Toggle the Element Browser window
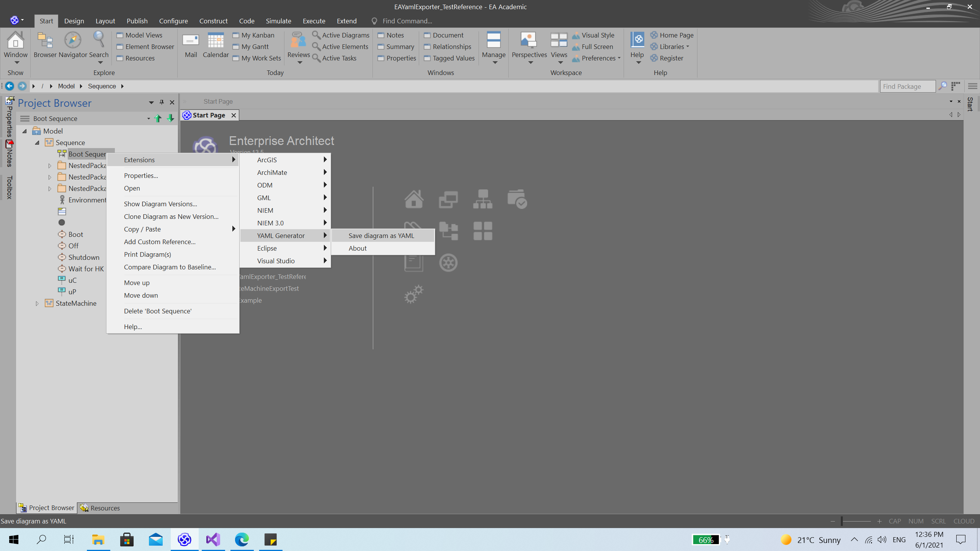This screenshot has height=551, width=980. pos(145,47)
